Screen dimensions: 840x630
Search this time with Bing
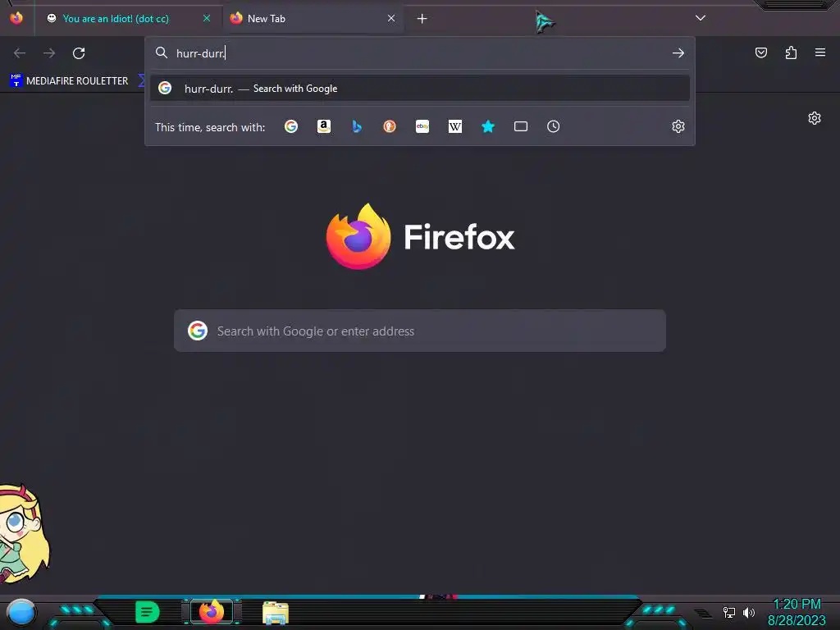coord(357,126)
